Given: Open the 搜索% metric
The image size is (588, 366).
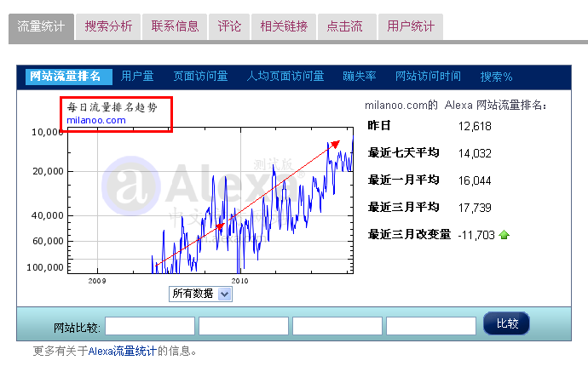Looking at the screenshot, I should (x=496, y=77).
